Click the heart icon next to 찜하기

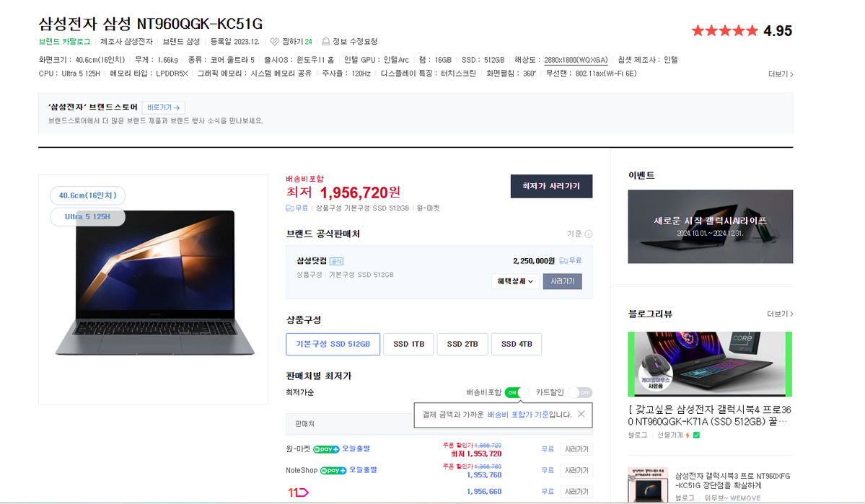click(274, 42)
